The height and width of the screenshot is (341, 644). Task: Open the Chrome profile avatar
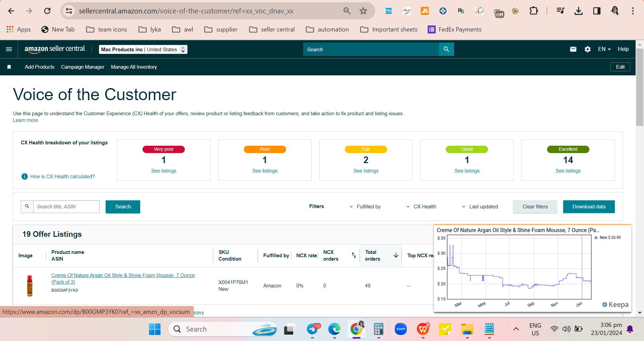click(x=615, y=11)
